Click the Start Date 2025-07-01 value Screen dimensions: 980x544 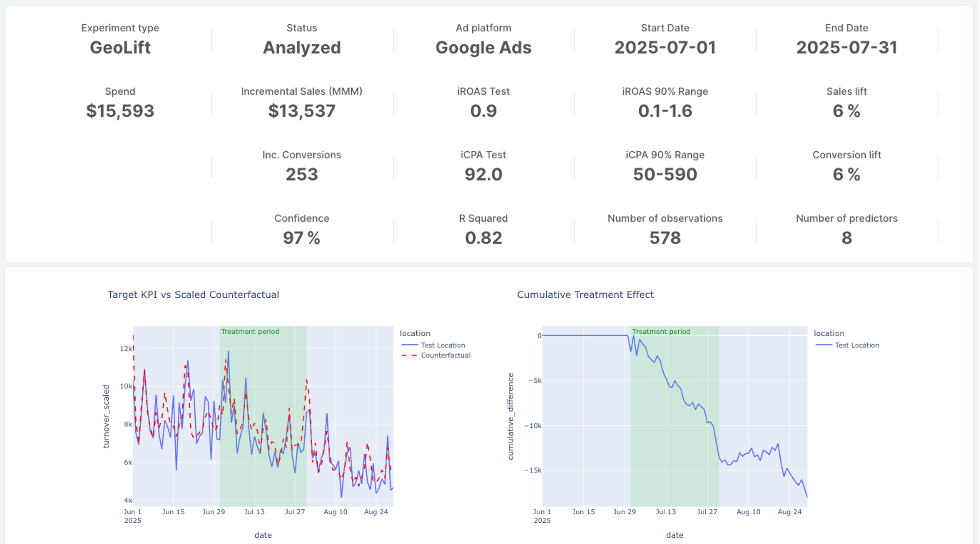point(665,48)
